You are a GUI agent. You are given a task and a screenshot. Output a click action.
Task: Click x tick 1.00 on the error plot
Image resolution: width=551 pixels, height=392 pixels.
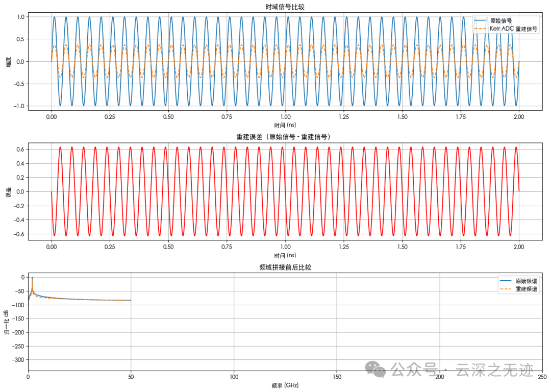point(285,247)
